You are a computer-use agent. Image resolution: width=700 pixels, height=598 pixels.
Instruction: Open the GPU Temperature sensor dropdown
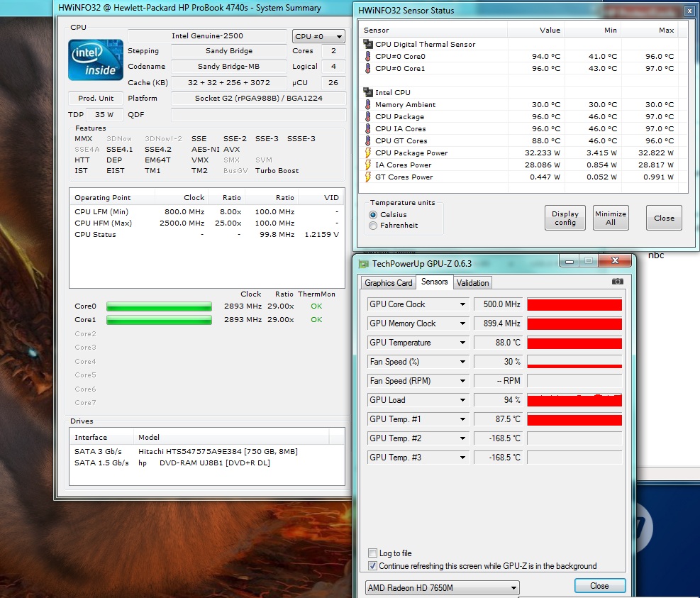(x=462, y=343)
